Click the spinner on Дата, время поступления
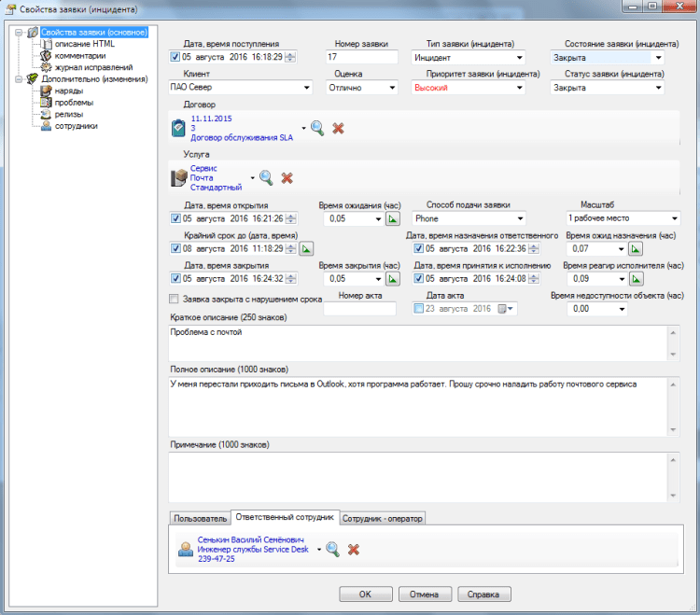Viewport: 700px width, 615px height. coord(290,57)
